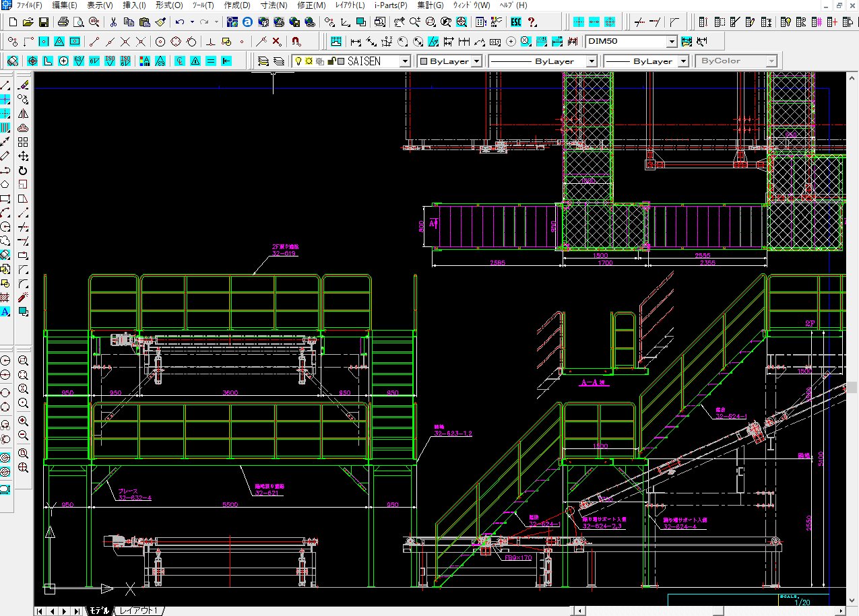The height and width of the screenshot is (616, 859).
Task: Click the Save floppy disk icon
Action: tap(43, 22)
